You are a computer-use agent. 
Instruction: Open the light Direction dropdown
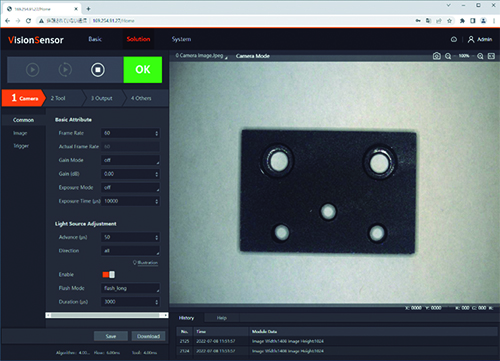pos(130,251)
